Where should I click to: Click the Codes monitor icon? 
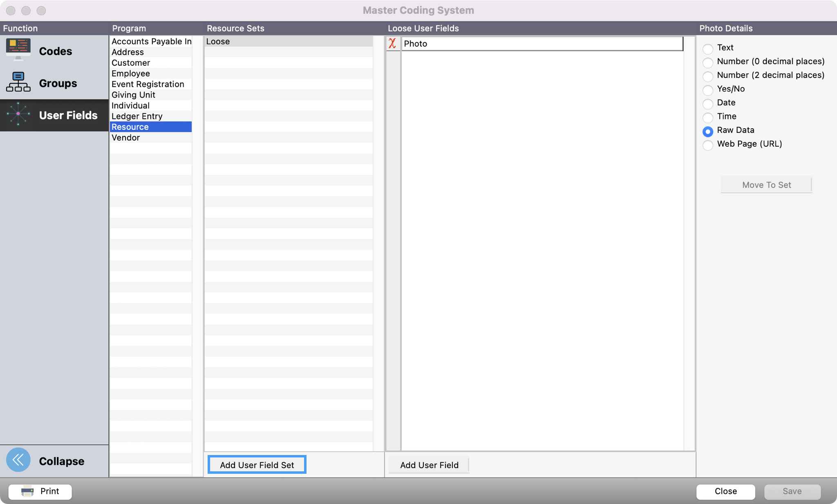18,49
